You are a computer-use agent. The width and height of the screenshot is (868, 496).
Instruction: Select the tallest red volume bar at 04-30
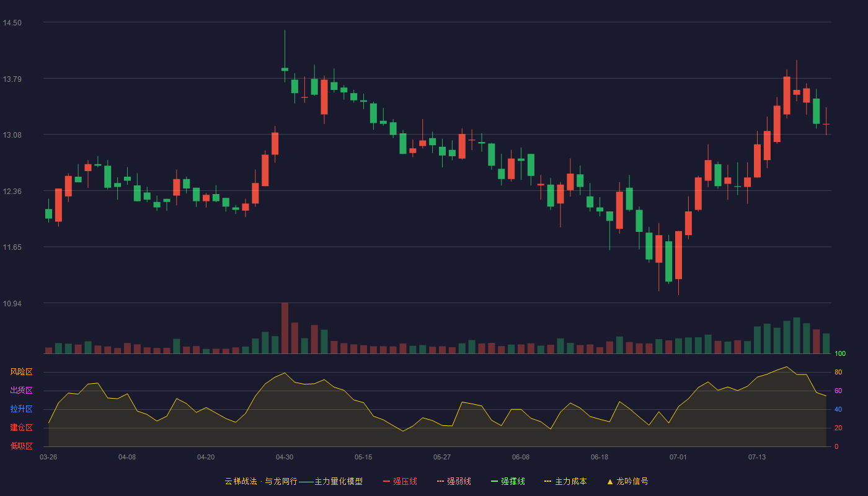click(285, 328)
